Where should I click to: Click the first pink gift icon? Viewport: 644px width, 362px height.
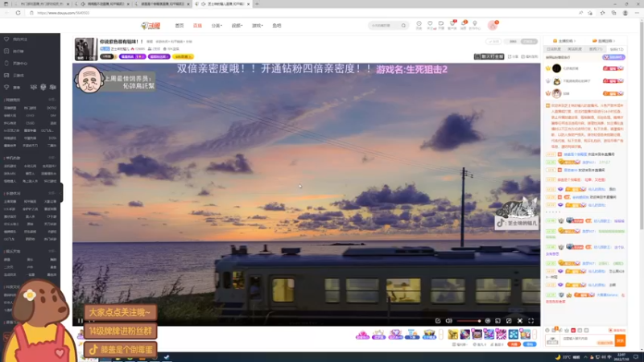(362, 335)
